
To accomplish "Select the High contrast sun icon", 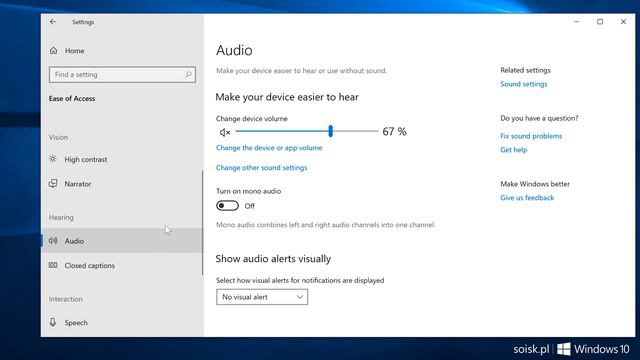I will pos(53,159).
